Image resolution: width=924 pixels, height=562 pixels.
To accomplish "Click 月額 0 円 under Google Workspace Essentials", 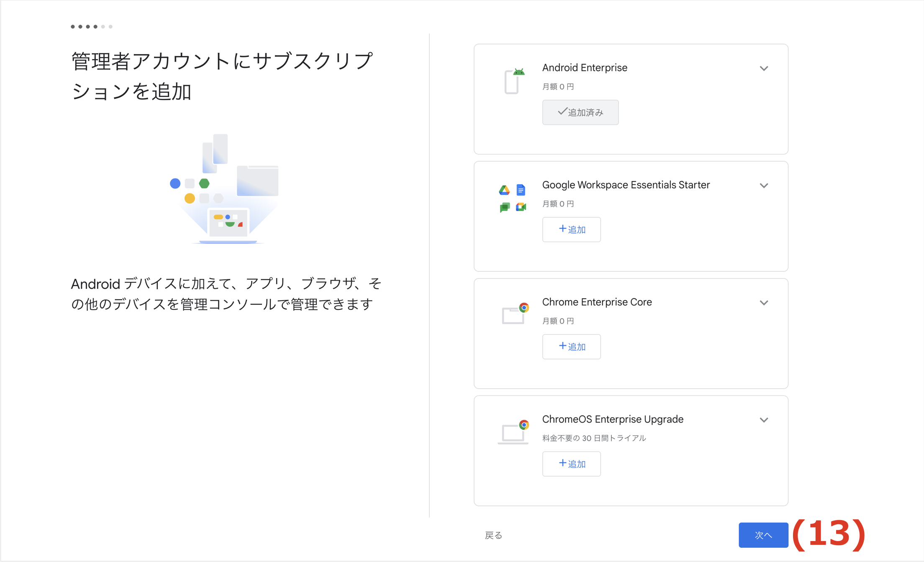I will click(558, 204).
